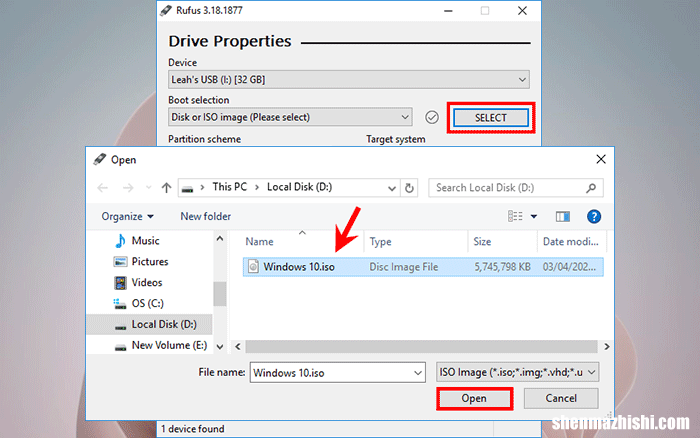Click the horizontal scrollbar right arrow
Image resolution: width=700 pixels, height=438 pixels.
(x=606, y=346)
